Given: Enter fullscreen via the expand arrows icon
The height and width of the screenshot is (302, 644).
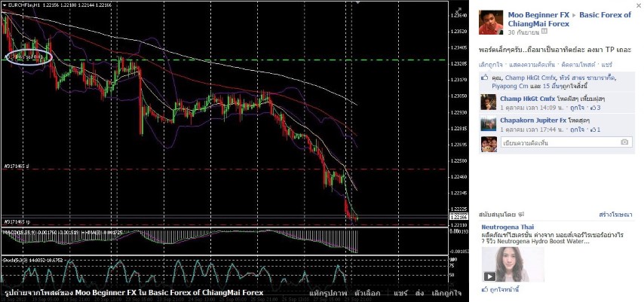Looking at the screenshot, I should (x=458, y=11).
